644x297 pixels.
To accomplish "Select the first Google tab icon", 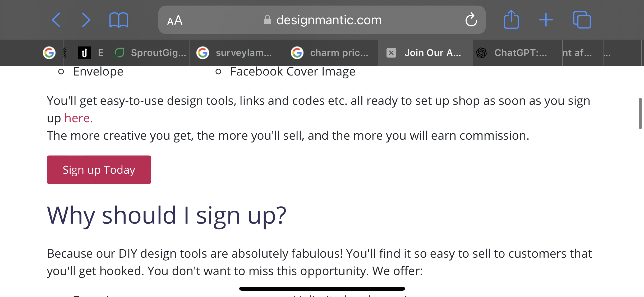I will click(x=49, y=53).
